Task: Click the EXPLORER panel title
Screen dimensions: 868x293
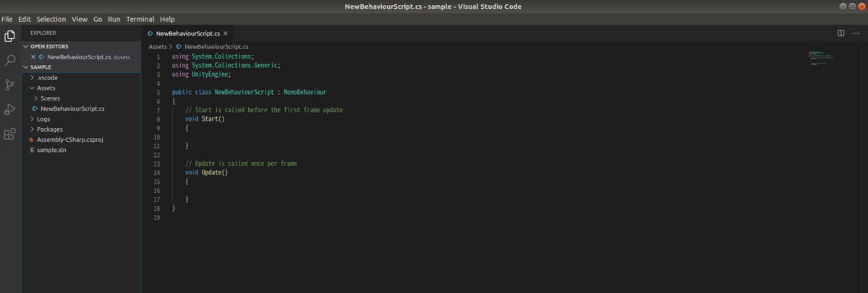Action: tap(43, 33)
